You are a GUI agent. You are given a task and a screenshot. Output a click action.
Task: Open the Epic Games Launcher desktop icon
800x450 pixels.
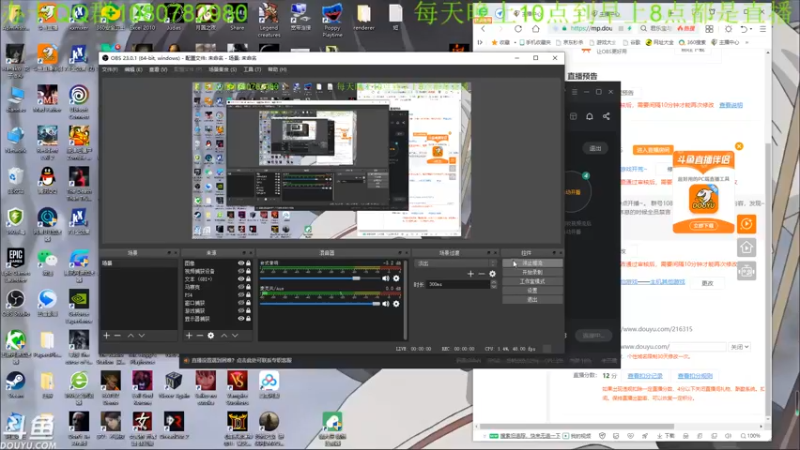(15, 264)
